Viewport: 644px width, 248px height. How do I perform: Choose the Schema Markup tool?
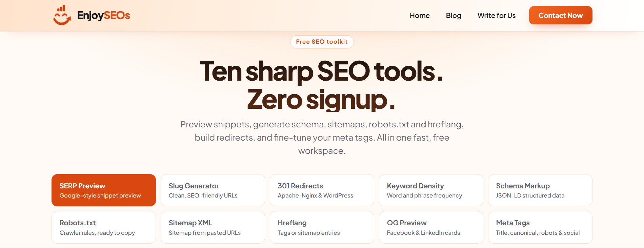pyautogui.click(x=540, y=190)
